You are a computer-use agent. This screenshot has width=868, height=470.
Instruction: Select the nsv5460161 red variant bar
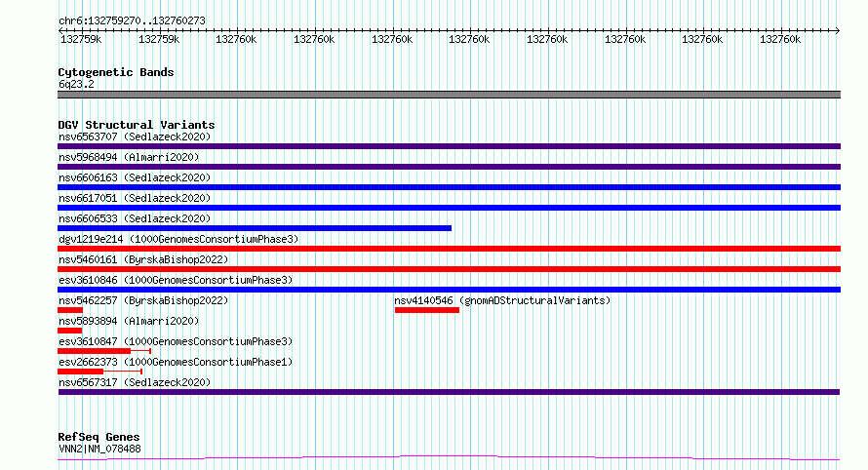click(449, 269)
